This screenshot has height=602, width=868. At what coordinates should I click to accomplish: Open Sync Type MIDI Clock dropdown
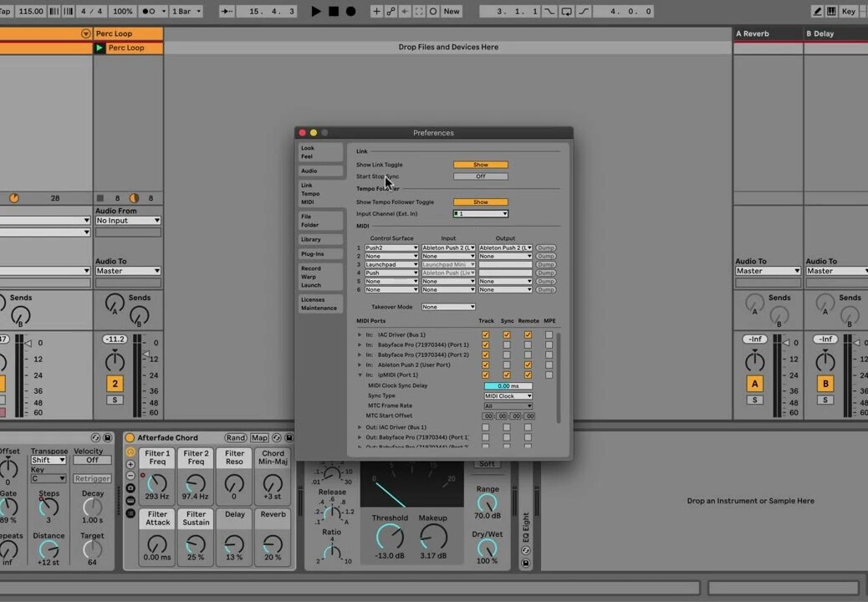pyautogui.click(x=508, y=396)
